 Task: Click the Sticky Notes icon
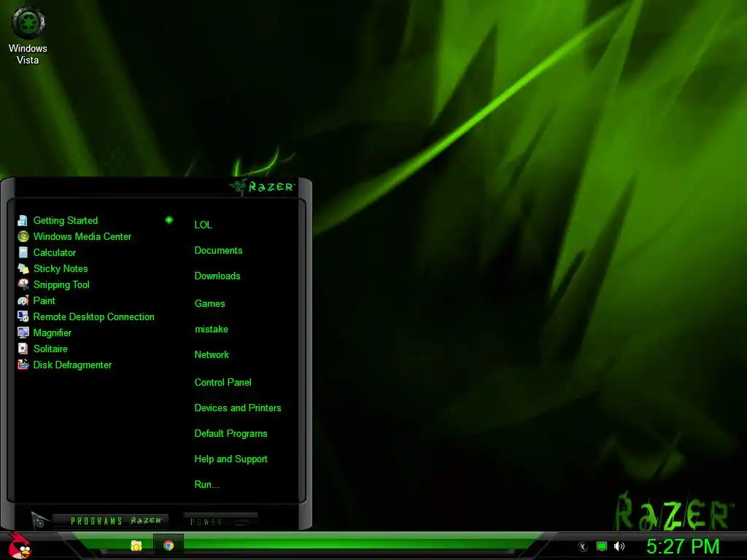[x=23, y=268]
